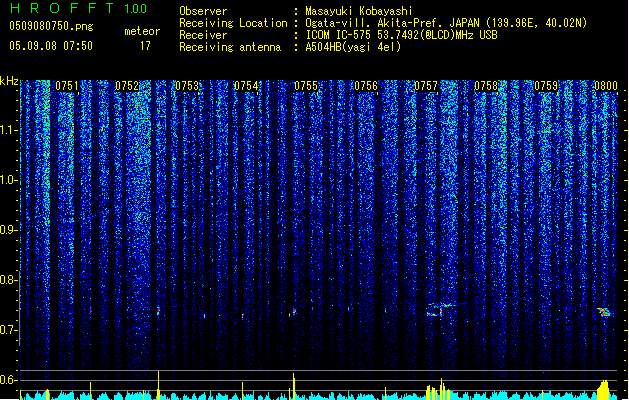Click the meteor count label
Viewport: 629px width, 400px height.
click(142, 31)
